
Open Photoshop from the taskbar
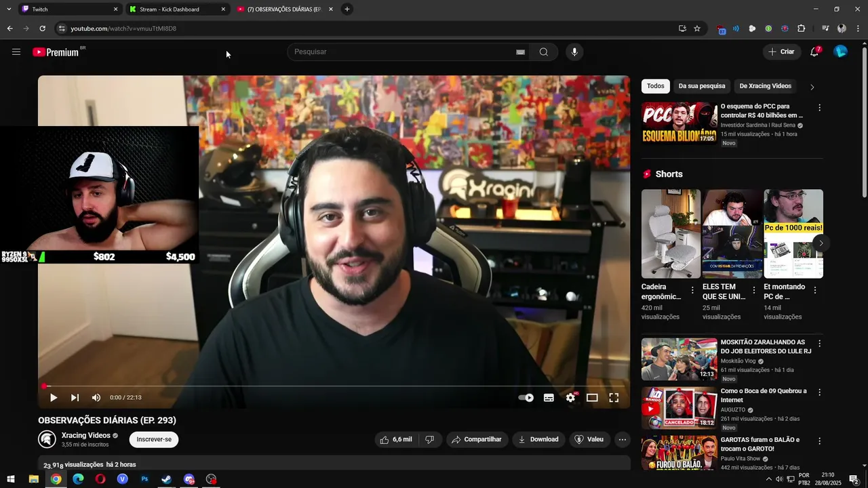(x=144, y=479)
